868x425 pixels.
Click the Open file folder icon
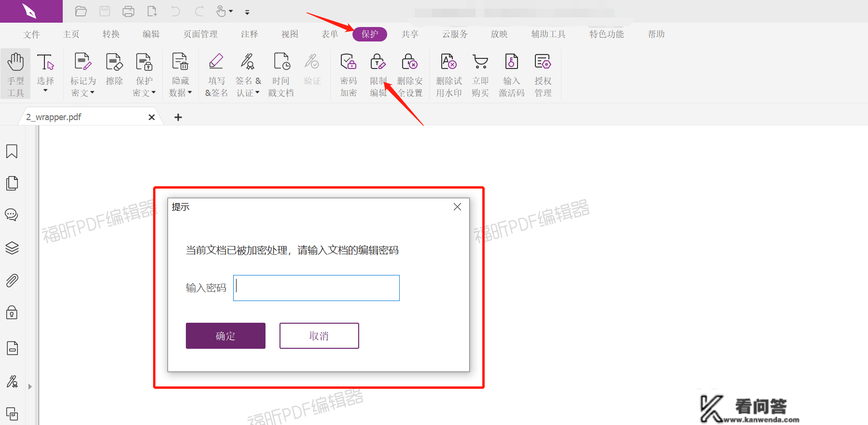(x=81, y=11)
